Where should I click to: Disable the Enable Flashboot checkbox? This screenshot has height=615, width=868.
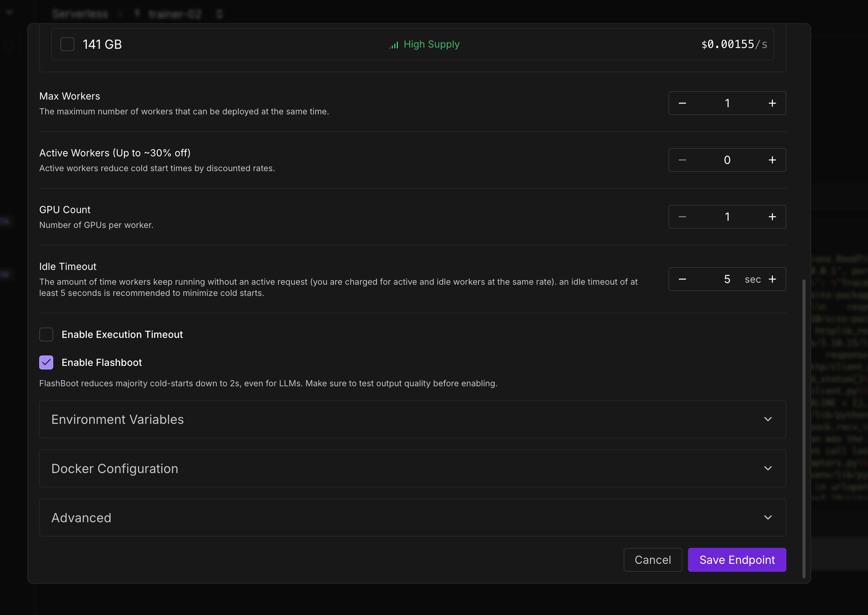pos(46,362)
